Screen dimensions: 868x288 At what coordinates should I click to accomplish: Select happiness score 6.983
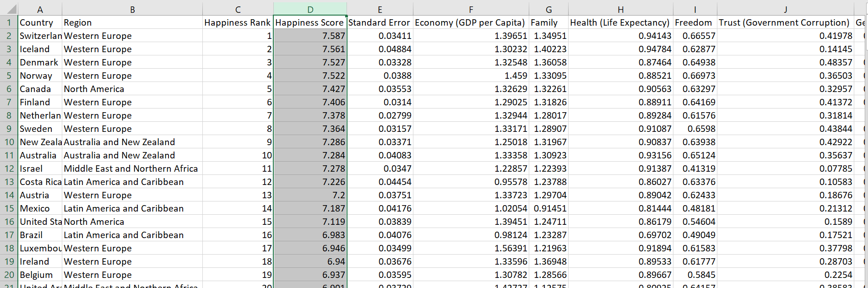point(310,235)
